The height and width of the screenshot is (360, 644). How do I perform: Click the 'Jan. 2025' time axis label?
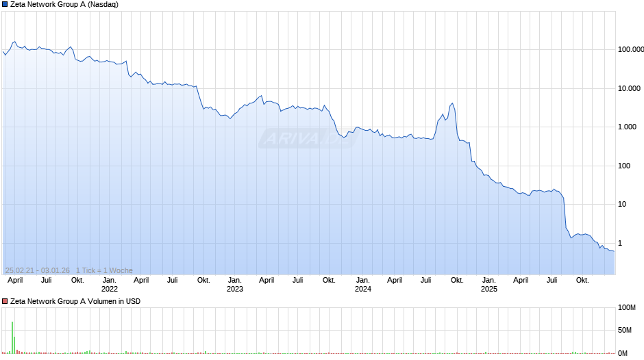click(x=489, y=285)
